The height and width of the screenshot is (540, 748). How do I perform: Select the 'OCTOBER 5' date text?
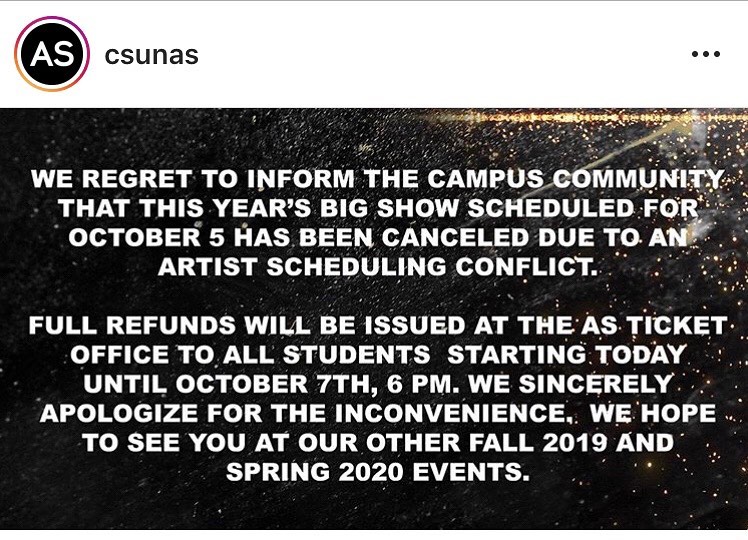pyautogui.click(x=146, y=238)
